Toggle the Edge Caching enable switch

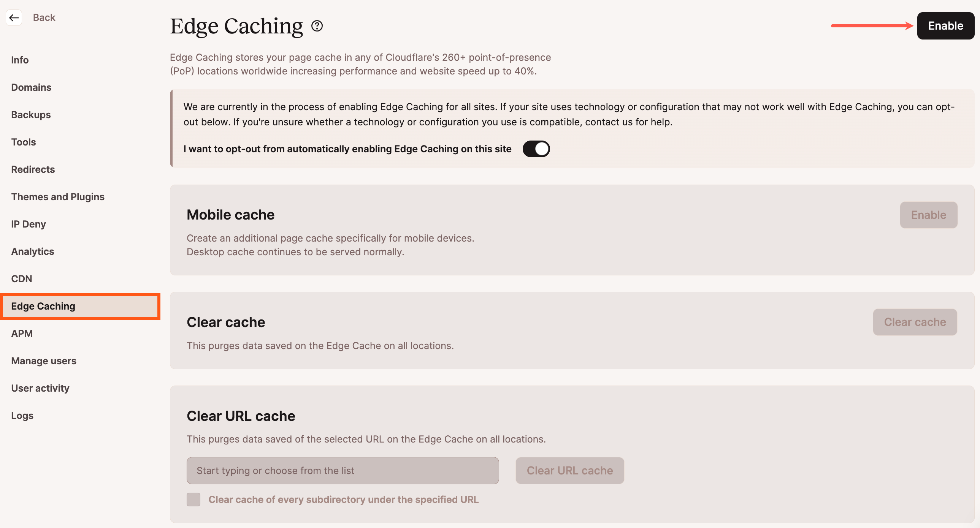[945, 26]
